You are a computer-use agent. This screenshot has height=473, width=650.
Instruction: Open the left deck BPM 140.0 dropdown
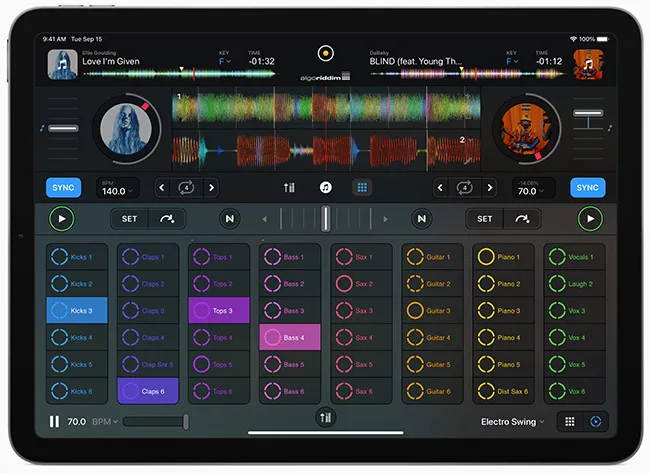pyautogui.click(x=118, y=188)
